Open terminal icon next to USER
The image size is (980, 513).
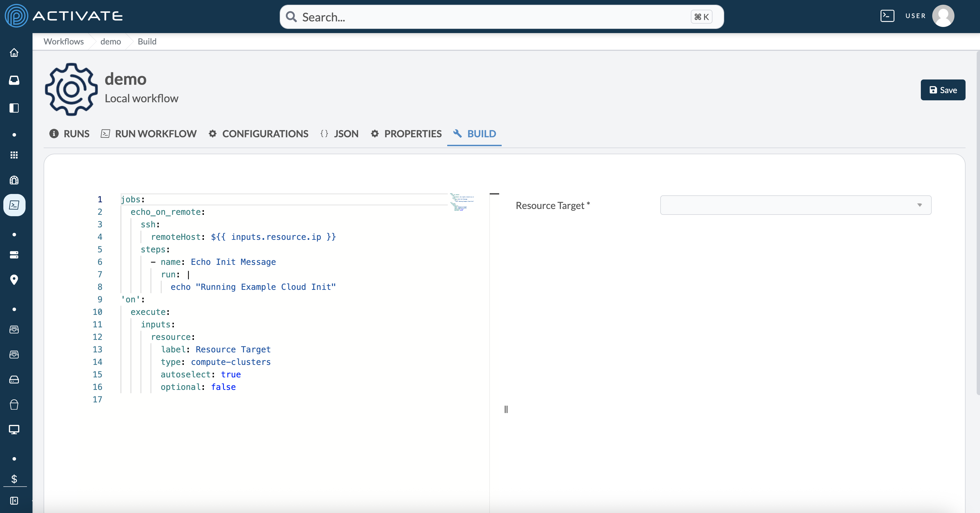pyautogui.click(x=887, y=16)
